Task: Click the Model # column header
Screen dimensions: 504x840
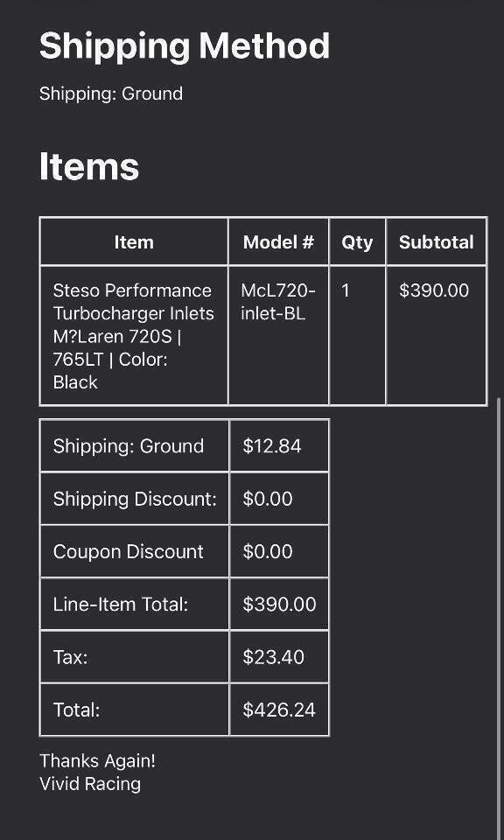Action: pyautogui.click(x=278, y=242)
